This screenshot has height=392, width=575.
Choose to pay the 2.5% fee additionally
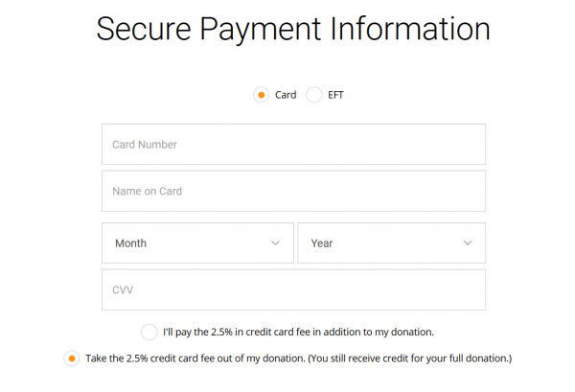click(x=149, y=332)
